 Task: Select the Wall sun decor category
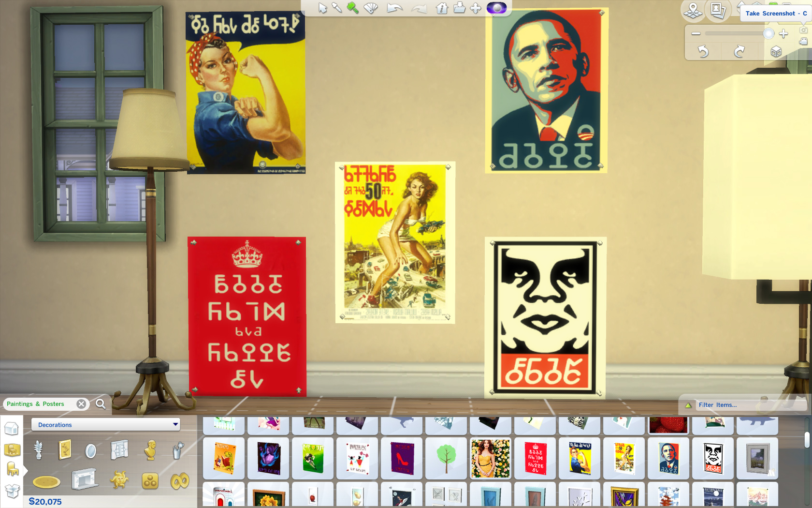[x=119, y=480]
